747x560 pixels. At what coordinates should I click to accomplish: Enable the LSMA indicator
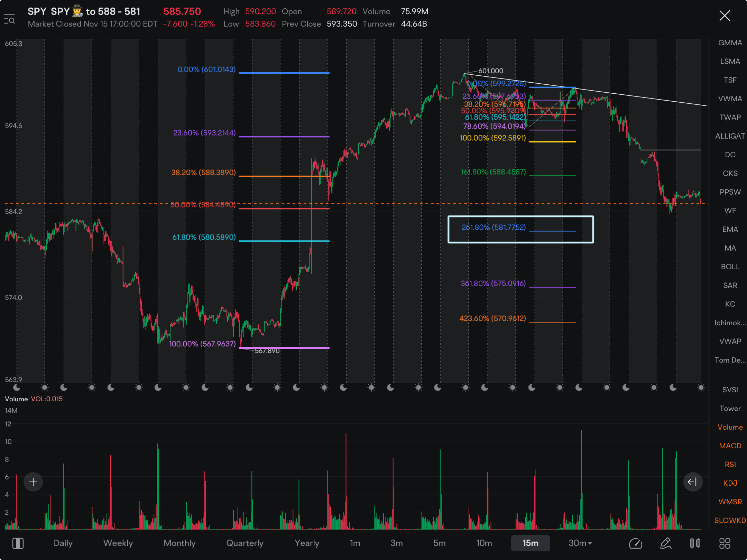point(730,61)
